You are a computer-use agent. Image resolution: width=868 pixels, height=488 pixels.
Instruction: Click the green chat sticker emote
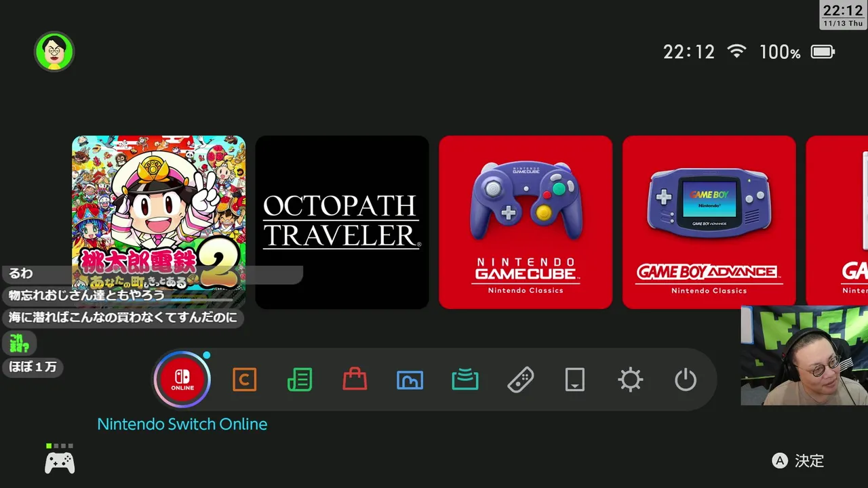pyautogui.click(x=19, y=343)
